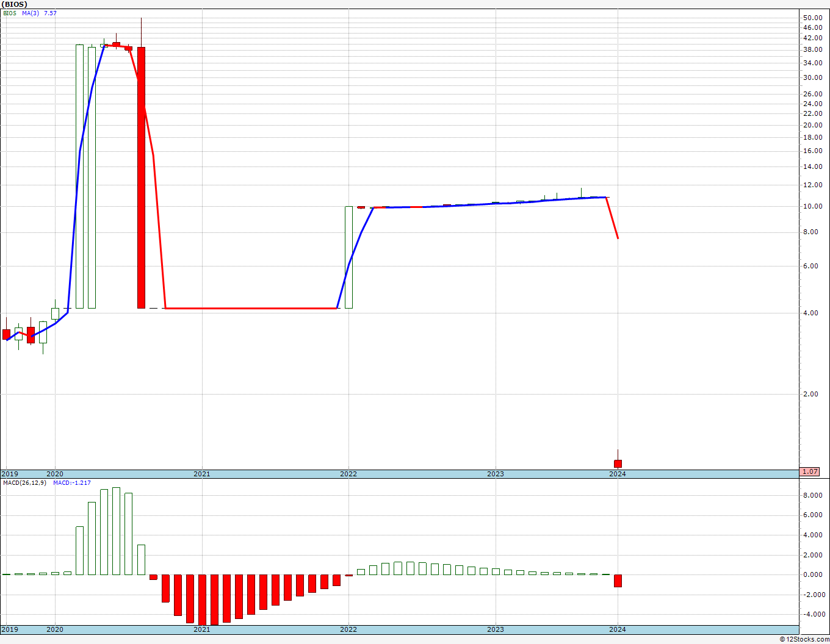This screenshot has height=644, width=830.
Task: Click the 50.00 price axis label
Action: [x=812, y=18]
